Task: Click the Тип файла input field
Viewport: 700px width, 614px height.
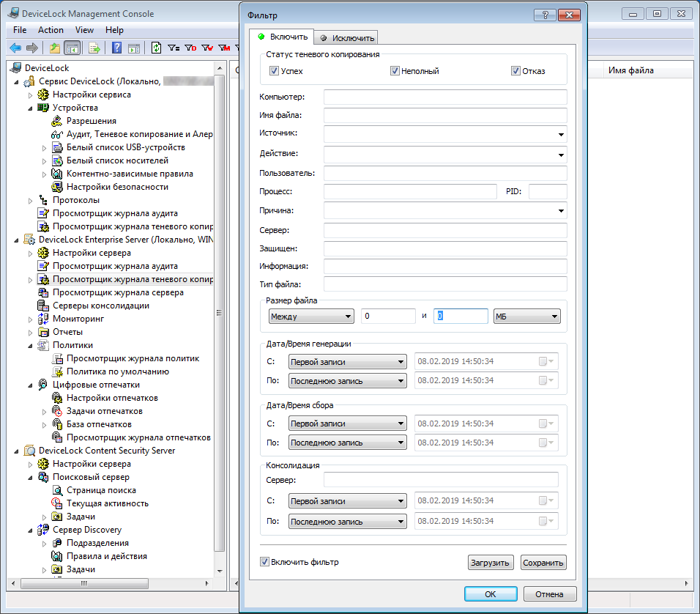Action: point(445,284)
